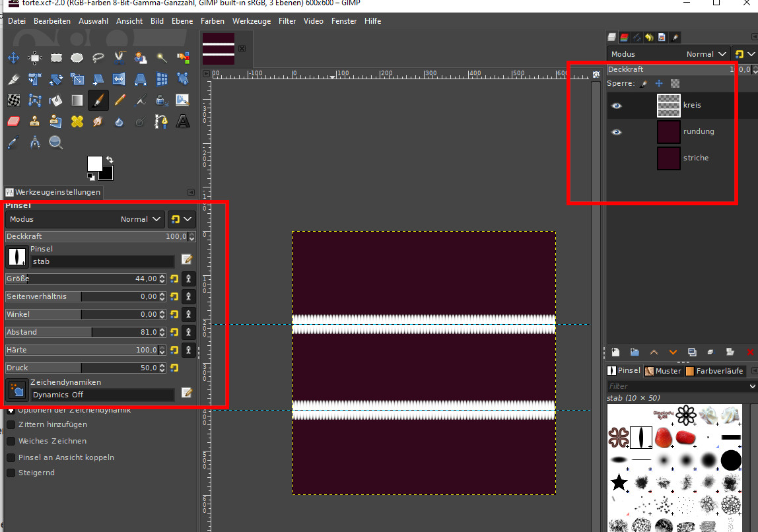The width and height of the screenshot is (758, 532).
Task: Enable Weiches Zeichnen checkbox
Action: click(11, 441)
